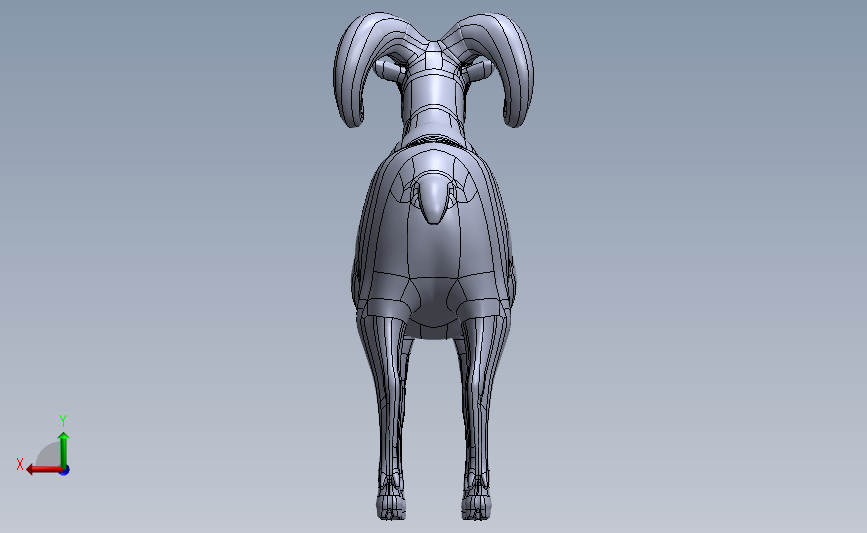Screen dimensions: 867x533
Task: Click the blue Z axis dot of triad
Action: point(65,471)
